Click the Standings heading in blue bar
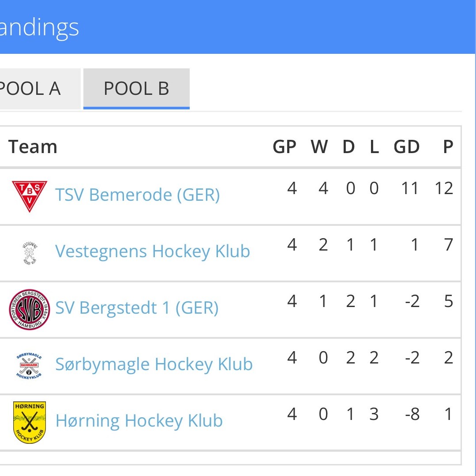Screen dimensions: 476x476 pyautogui.click(x=39, y=27)
